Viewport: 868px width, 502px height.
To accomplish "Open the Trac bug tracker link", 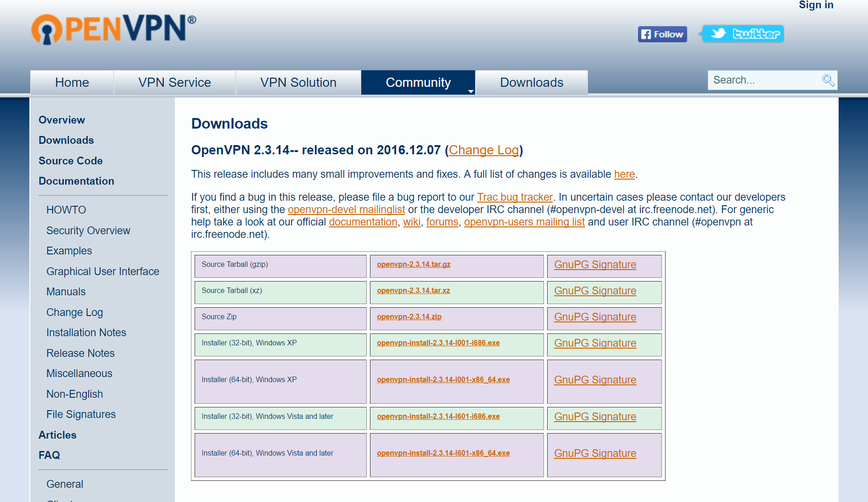I will pos(515,197).
